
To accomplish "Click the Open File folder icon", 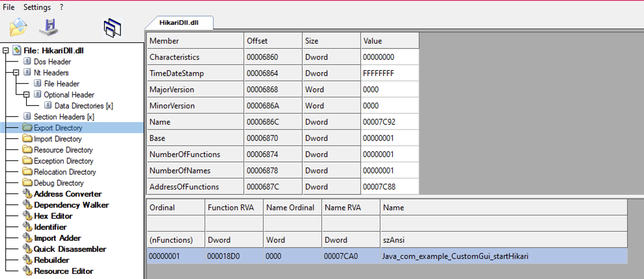I will tap(18, 28).
